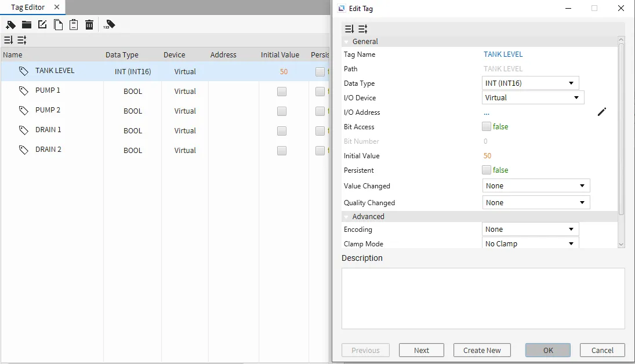Select the Tag Editor tab

click(x=27, y=8)
